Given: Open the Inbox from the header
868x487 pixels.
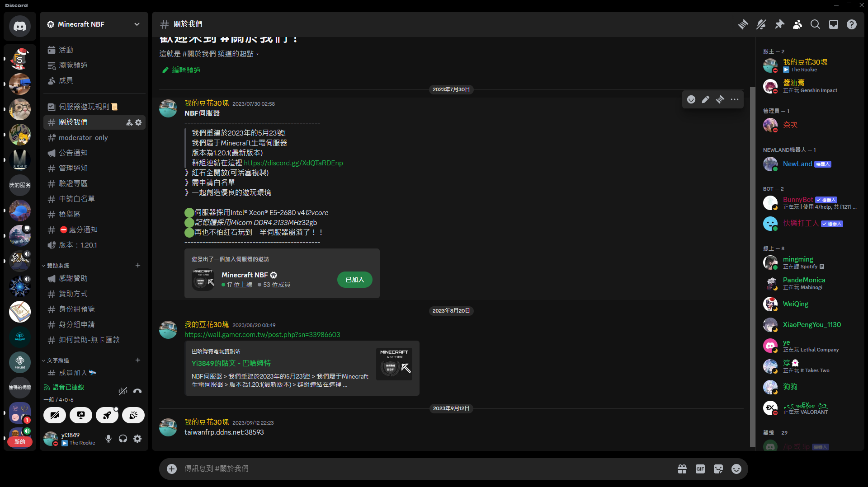Looking at the screenshot, I should 833,24.
